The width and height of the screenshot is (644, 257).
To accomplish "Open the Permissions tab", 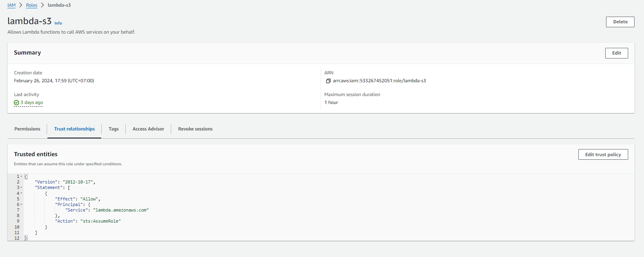I will pyautogui.click(x=27, y=129).
